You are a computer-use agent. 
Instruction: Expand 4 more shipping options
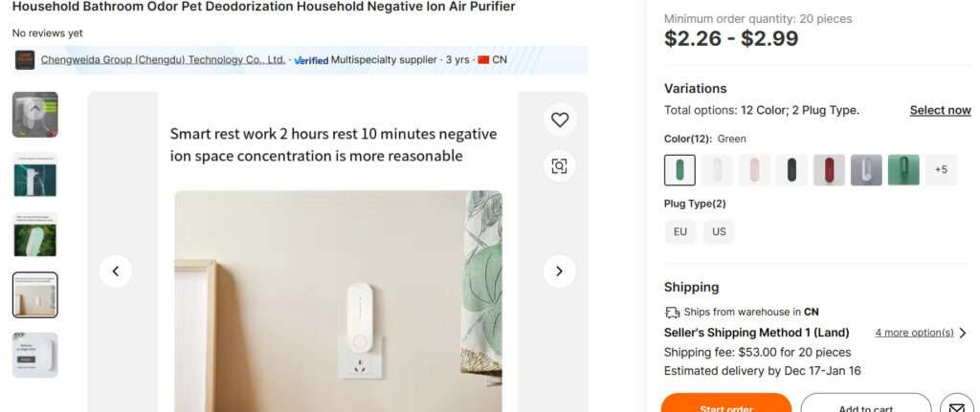tap(921, 333)
